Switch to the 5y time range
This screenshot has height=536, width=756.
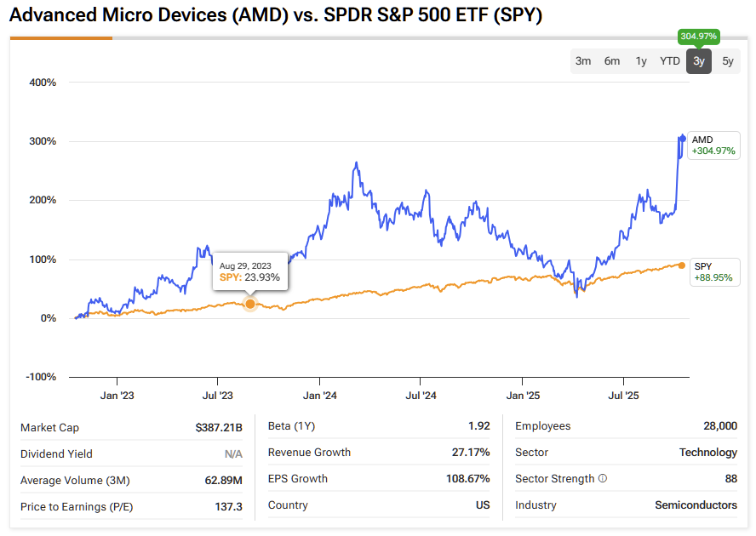pos(727,61)
